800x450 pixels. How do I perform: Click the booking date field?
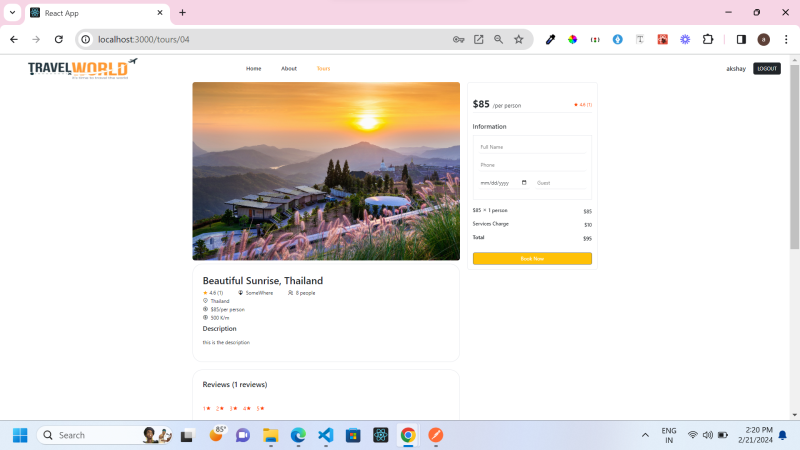click(503, 183)
